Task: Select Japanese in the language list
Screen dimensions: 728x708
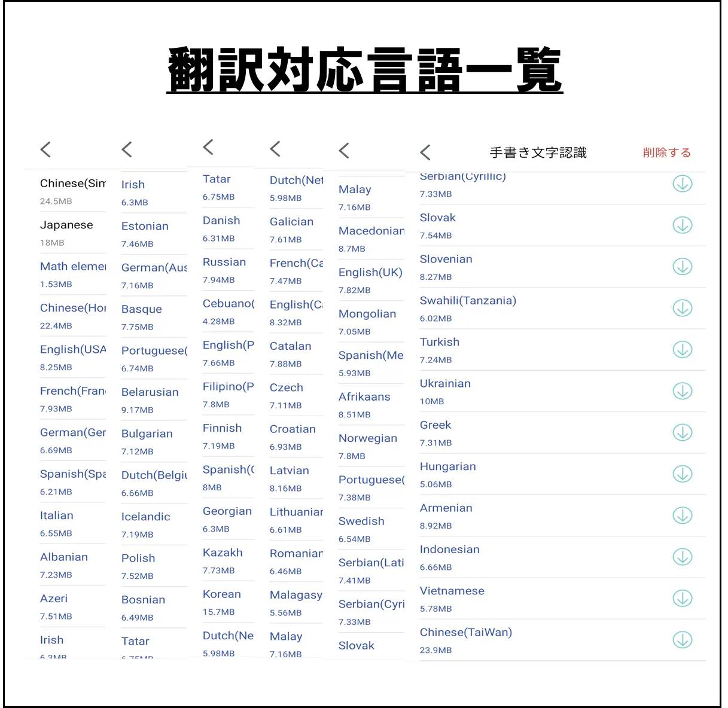Action: [66, 225]
